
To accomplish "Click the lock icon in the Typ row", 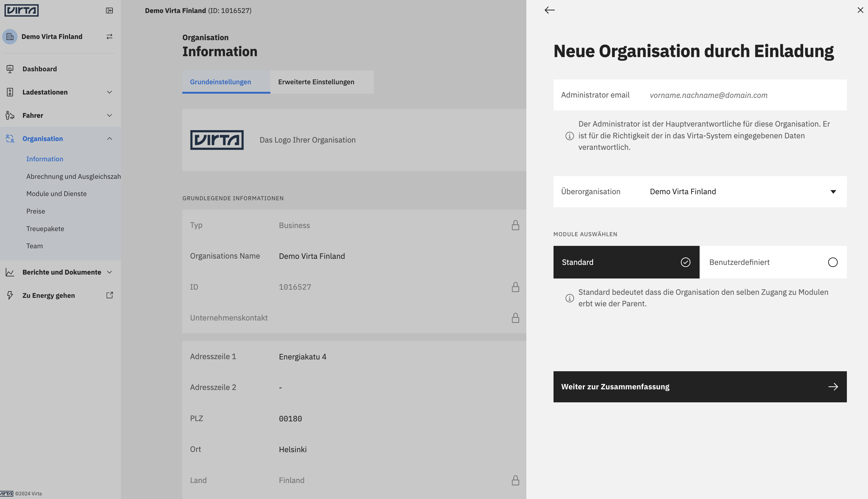I will pyautogui.click(x=515, y=225).
